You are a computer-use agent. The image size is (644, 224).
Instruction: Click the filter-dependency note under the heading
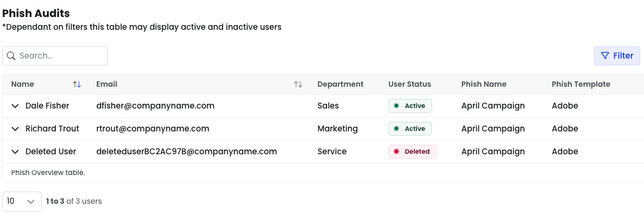tap(142, 27)
